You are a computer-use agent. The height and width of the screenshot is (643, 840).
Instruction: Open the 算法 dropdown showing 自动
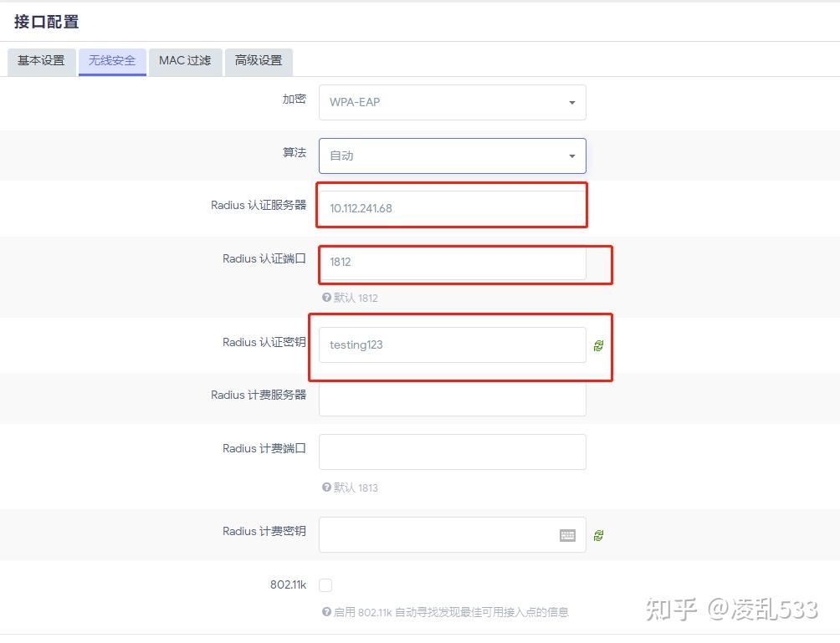(452, 156)
